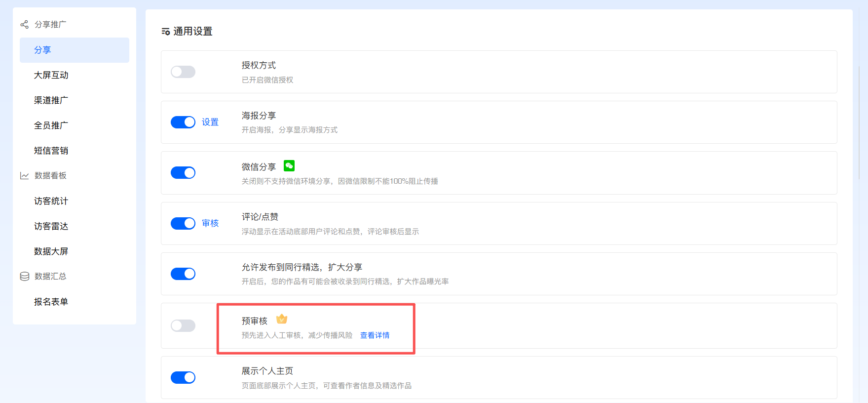Enable the 授权方式 toggle
The width and height of the screenshot is (868, 403).
point(183,72)
